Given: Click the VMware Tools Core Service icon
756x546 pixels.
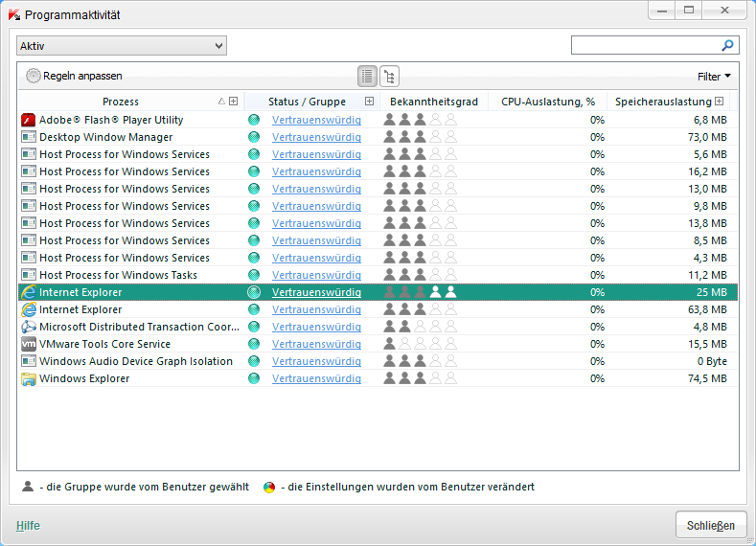Looking at the screenshot, I should tap(29, 344).
